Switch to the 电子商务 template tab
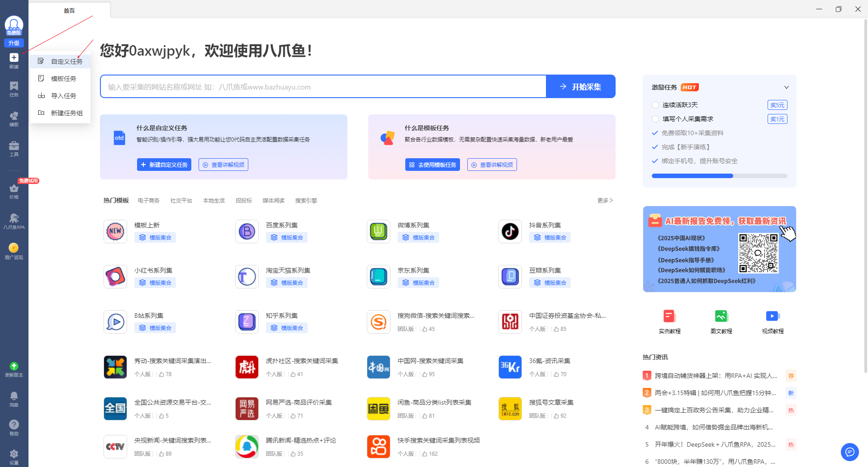 (x=149, y=200)
